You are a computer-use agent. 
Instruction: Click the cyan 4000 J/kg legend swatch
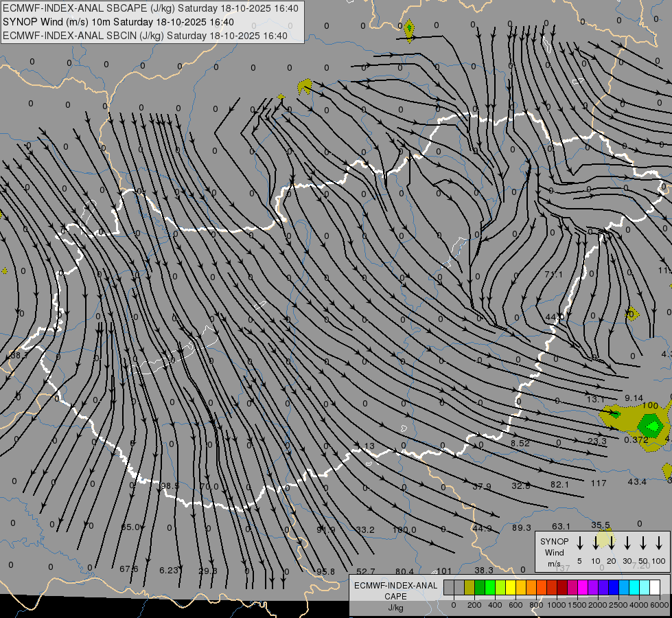point(634,588)
